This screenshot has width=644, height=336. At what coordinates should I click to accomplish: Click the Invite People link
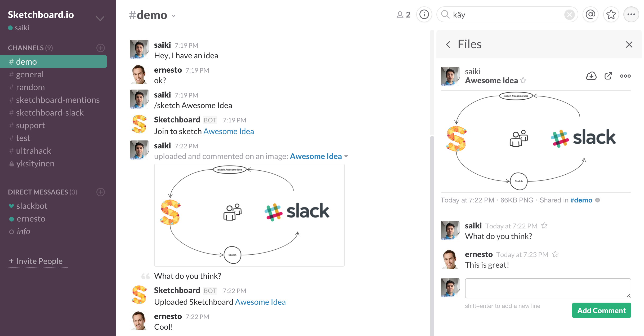[39, 261]
